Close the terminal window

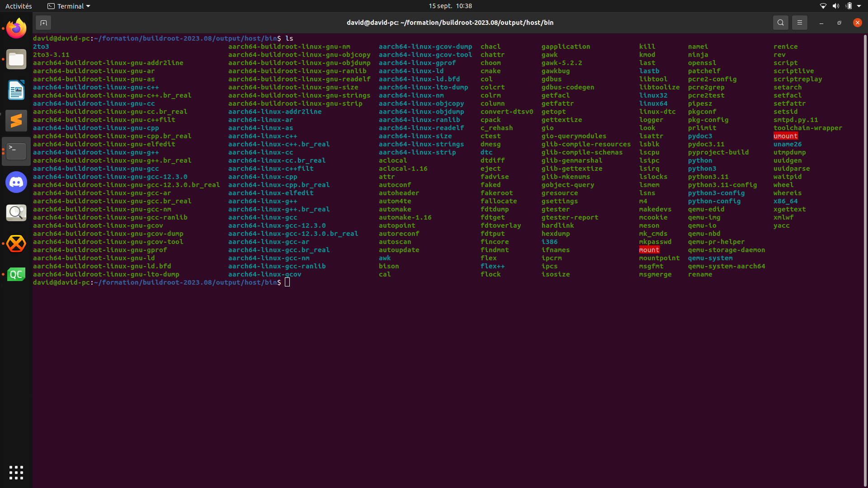[x=857, y=23]
